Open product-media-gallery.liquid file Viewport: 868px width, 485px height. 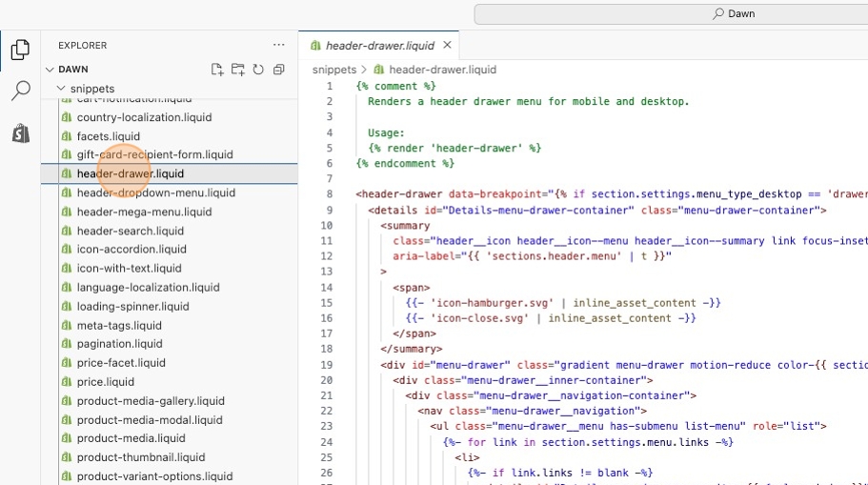(151, 400)
